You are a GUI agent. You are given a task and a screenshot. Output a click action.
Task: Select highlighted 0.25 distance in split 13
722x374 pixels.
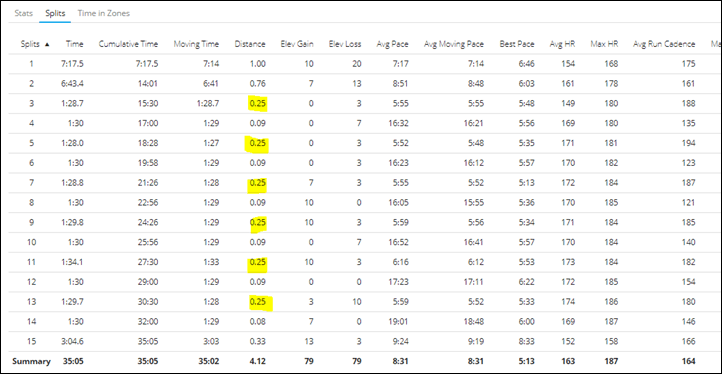[258, 302]
